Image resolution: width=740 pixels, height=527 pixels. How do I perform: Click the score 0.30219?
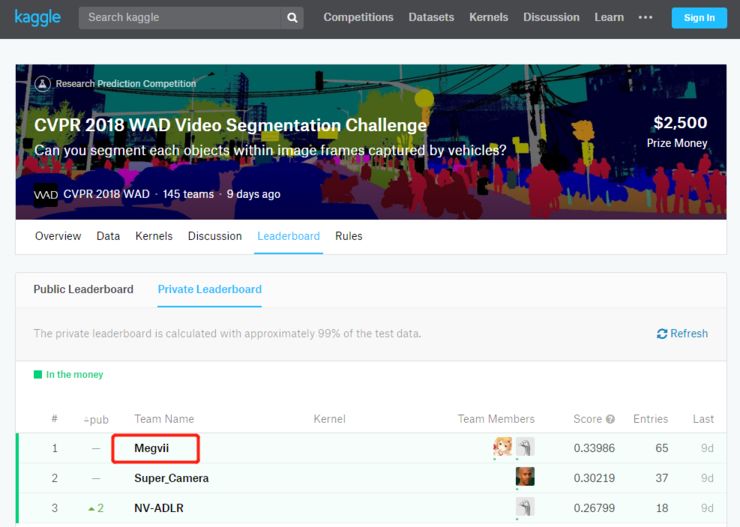(x=594, y=478)
